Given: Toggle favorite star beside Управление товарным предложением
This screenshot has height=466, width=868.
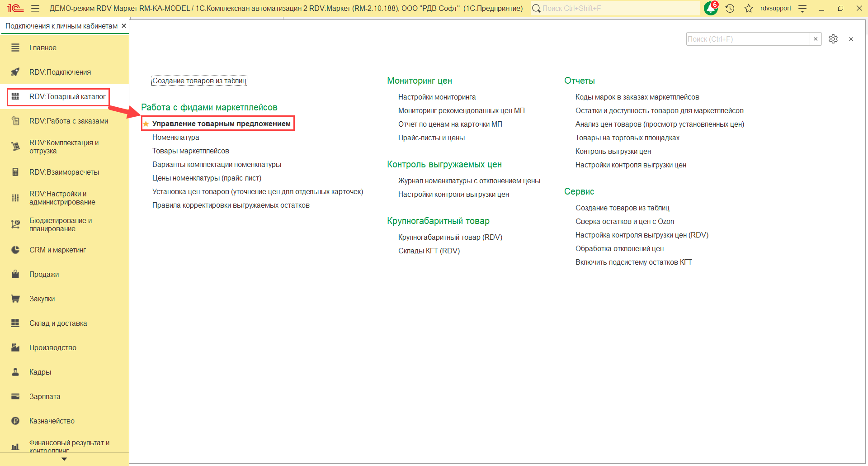Looking at the screenshot, I should tap(146, 124).
